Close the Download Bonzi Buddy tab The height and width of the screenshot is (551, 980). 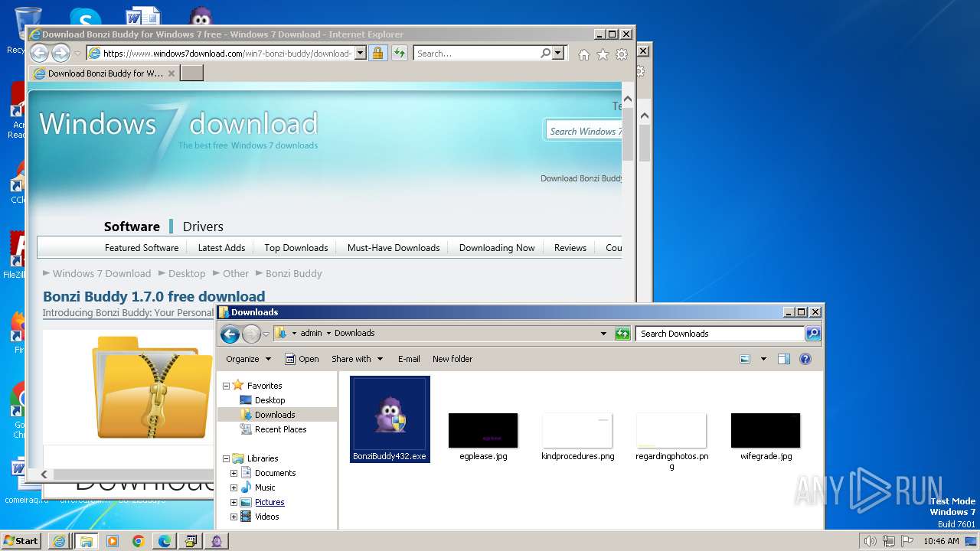[x=171, y=73]
